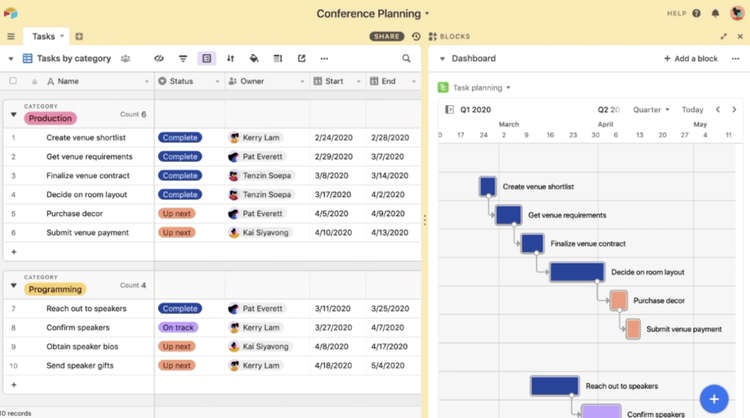Screen dimensions: 750x418
Task: Open the revision history icon
Action: [x=416, y=36]
